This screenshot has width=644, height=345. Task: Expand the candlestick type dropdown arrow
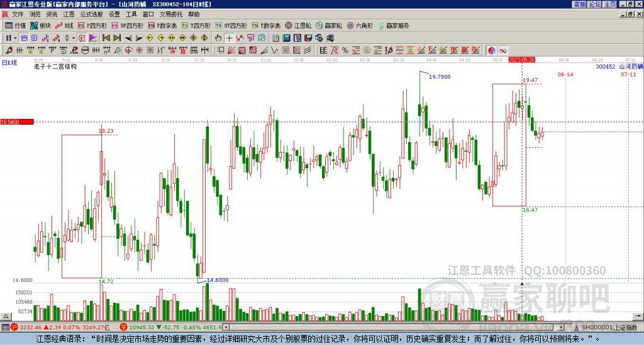[x=73, y=38]
